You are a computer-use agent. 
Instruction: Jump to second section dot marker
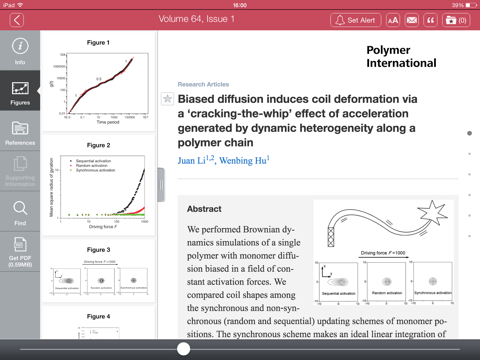pyautogui.click(x=469, y=154)
